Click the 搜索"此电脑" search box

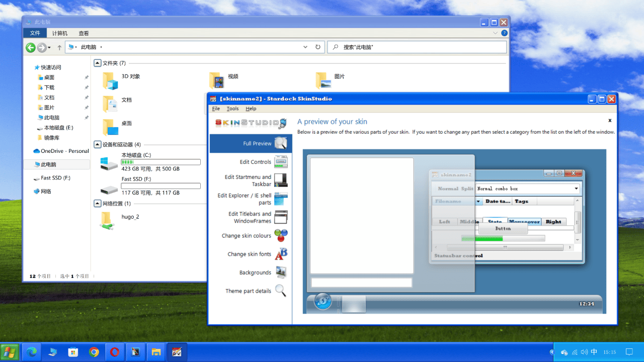point(418,47)
